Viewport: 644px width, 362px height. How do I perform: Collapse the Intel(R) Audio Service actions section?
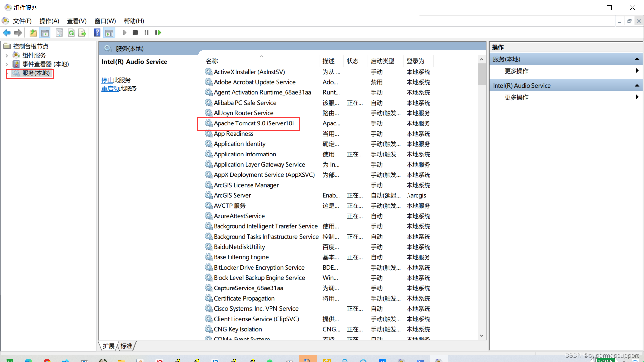pyautogui.click(x=637, y=86)
